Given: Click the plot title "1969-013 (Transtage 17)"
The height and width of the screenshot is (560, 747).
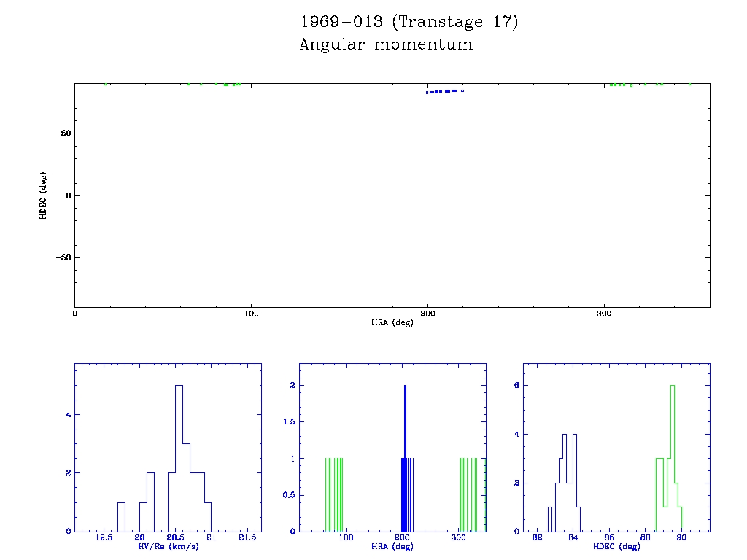Looking at the screenshot, I should 409,22.
